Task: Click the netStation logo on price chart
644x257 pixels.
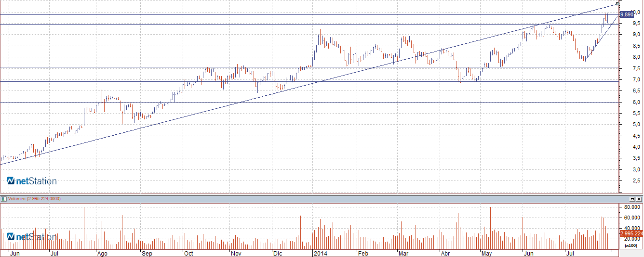Action: (x=32, y=181)
